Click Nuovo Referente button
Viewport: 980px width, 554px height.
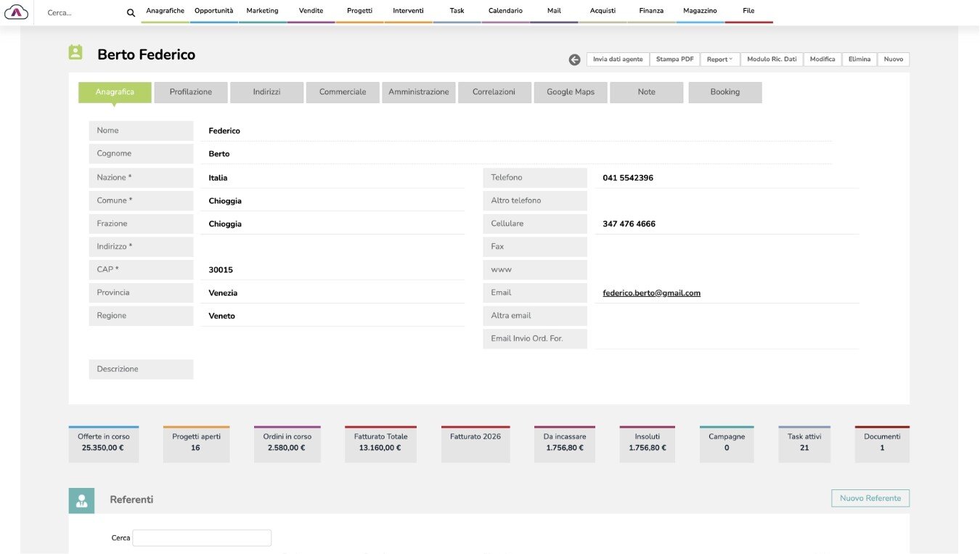coord(870,498)
